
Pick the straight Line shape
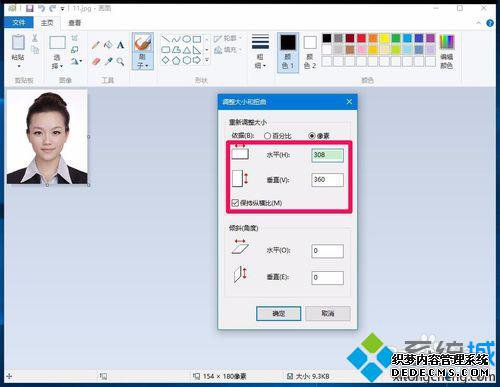coord(166,40)
